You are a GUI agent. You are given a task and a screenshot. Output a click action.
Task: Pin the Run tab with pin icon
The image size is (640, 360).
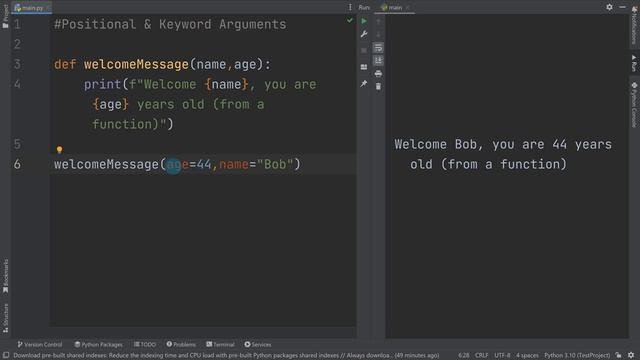coord(364,84)
